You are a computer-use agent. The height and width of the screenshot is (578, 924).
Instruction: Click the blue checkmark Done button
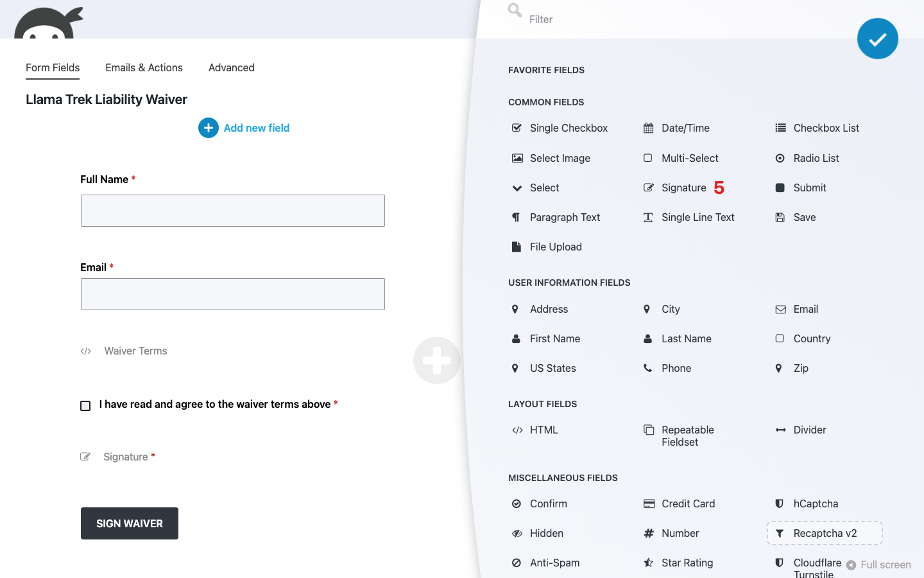(877, 39)
